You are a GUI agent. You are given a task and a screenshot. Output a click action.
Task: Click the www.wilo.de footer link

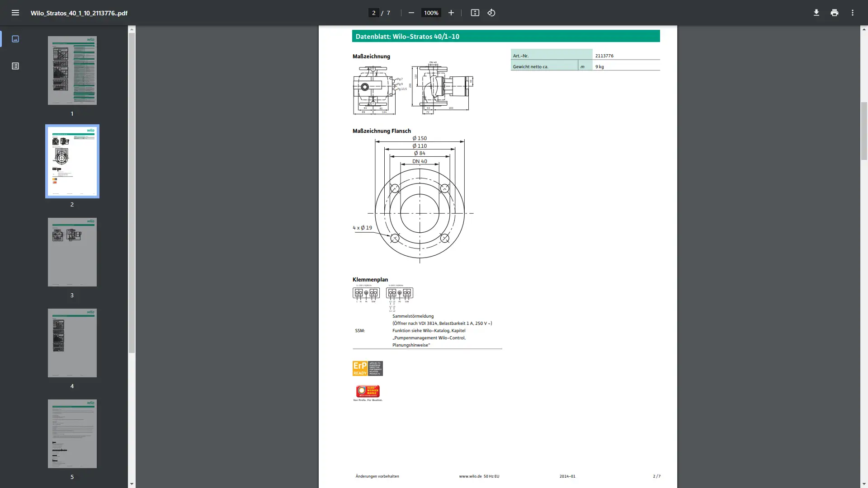click(470, 476)
